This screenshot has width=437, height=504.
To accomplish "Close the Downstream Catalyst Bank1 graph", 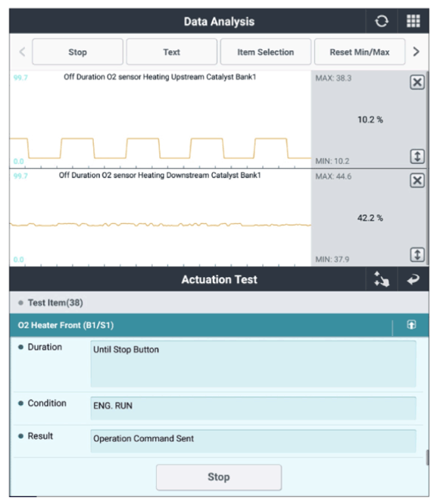I will tap(417, 180).
